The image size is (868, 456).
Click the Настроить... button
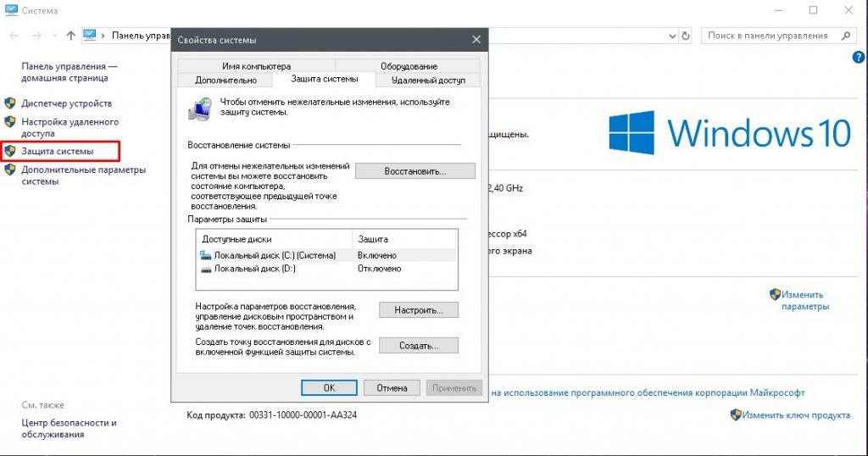click(419, 310)
